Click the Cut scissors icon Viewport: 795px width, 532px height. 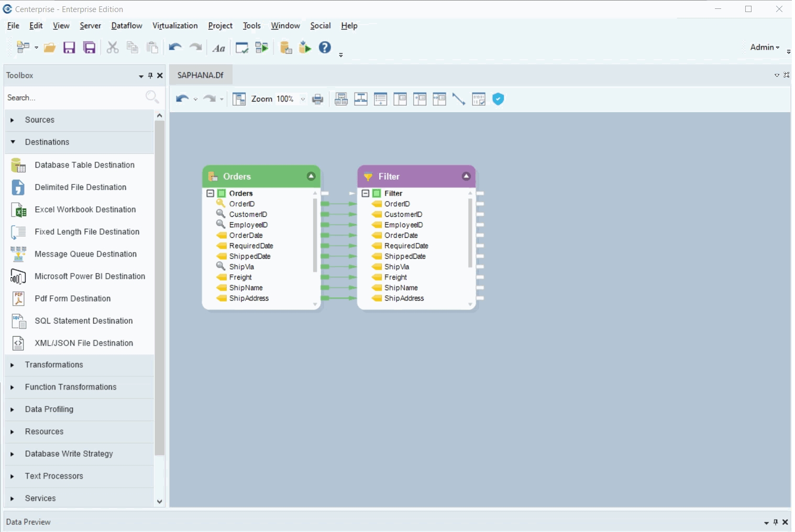[113, 48]
